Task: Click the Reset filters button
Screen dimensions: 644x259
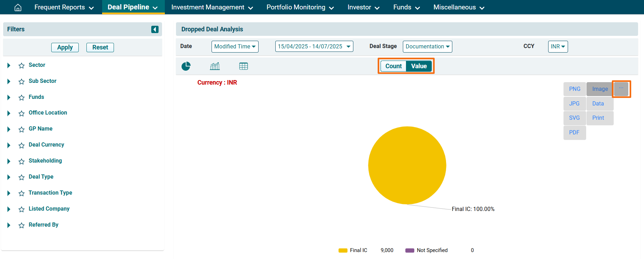Action: 100,47
